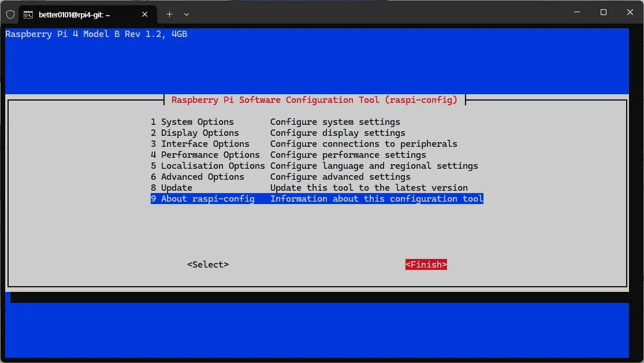This screenshot has width=644, height=363.
Task: Click the raspi-config dialog title text
Action: click(x=314, y=100)
